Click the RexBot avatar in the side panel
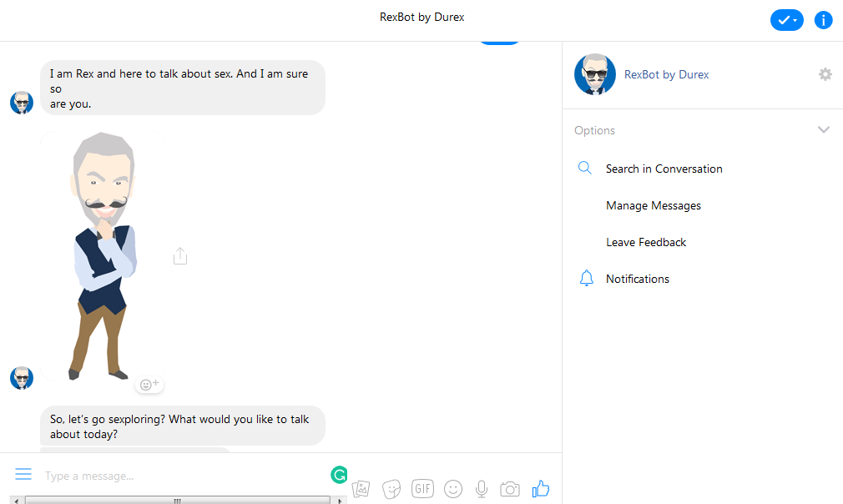 [594, 74]
